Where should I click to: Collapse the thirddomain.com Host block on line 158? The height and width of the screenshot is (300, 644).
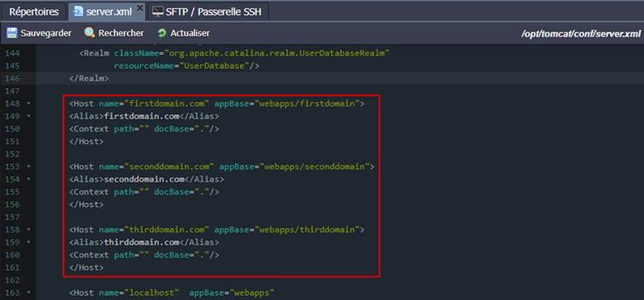tap(29, 230)
